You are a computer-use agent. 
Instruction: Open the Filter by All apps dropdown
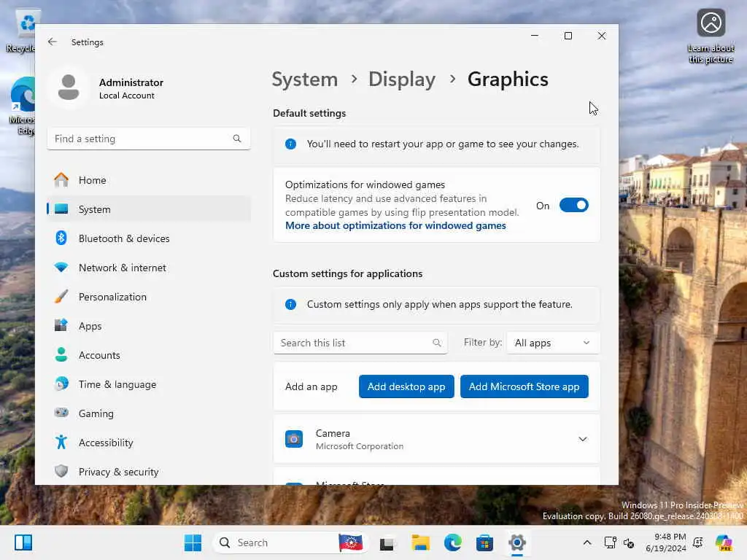tap(553, 343)
